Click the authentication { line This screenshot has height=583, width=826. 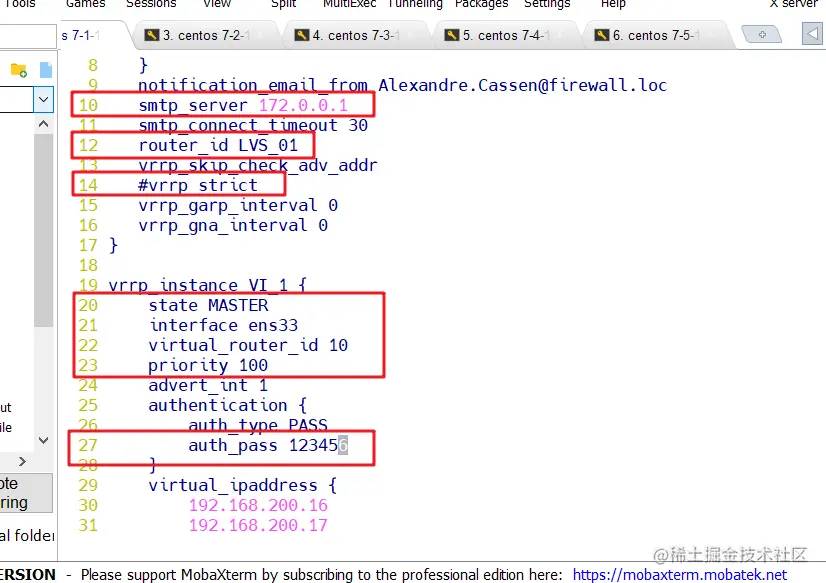pos(228,406)
